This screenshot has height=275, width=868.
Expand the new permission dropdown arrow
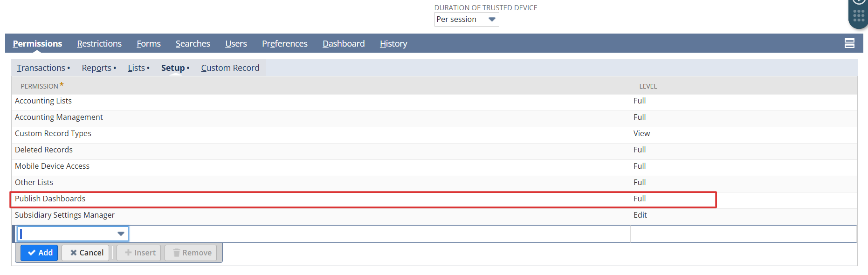(x=121, y=234)
